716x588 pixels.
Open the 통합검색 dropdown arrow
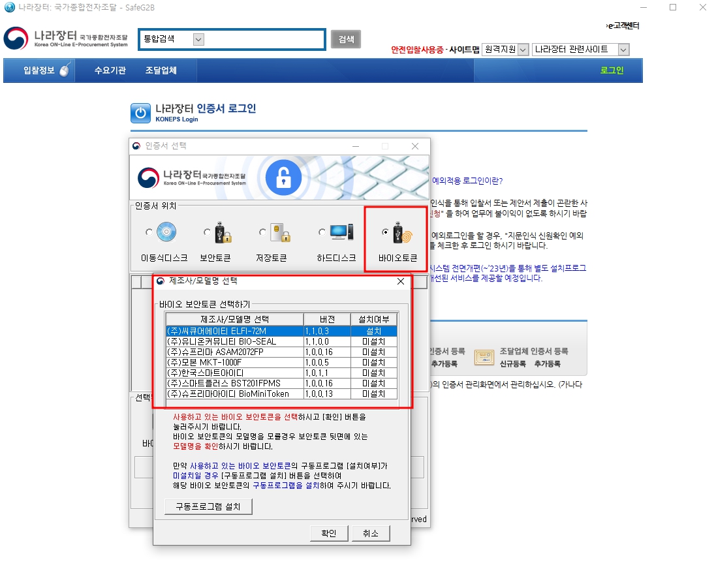[198, 39]
